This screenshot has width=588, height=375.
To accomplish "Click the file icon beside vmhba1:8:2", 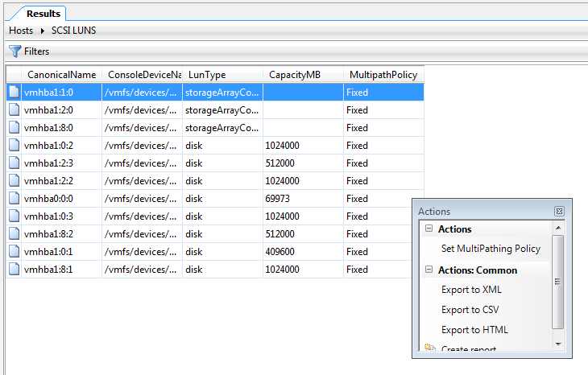I will tap(14, 233).
